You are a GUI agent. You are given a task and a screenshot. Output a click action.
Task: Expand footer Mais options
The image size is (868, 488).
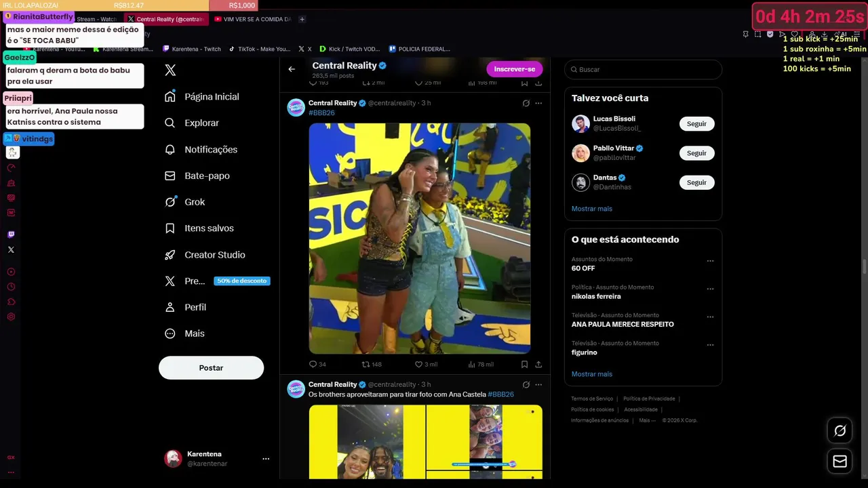(x=647, y=420)
